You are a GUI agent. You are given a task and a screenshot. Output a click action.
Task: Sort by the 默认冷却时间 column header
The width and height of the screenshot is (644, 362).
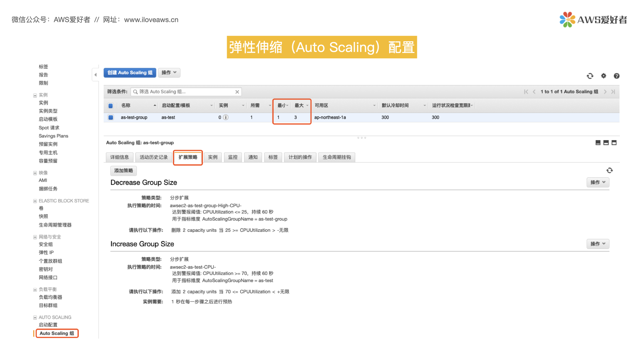tap(404, 106)
